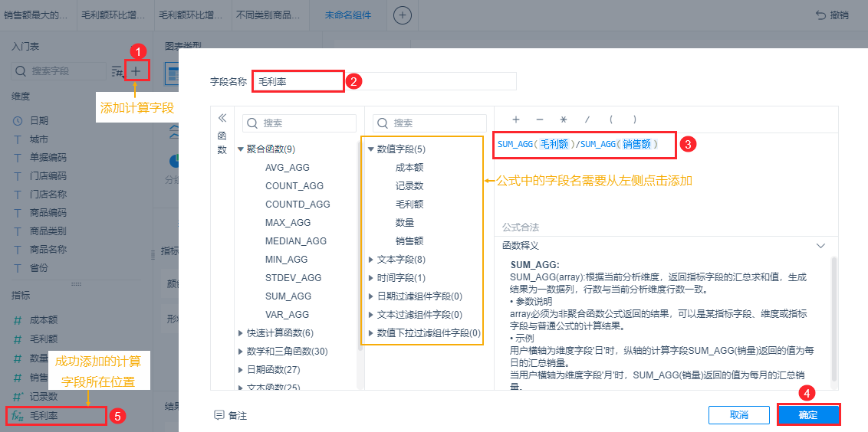The height and width of the screenshot is (432, 868).
Task: Add a new component tab with circled plus
Action: pos(403,15)
